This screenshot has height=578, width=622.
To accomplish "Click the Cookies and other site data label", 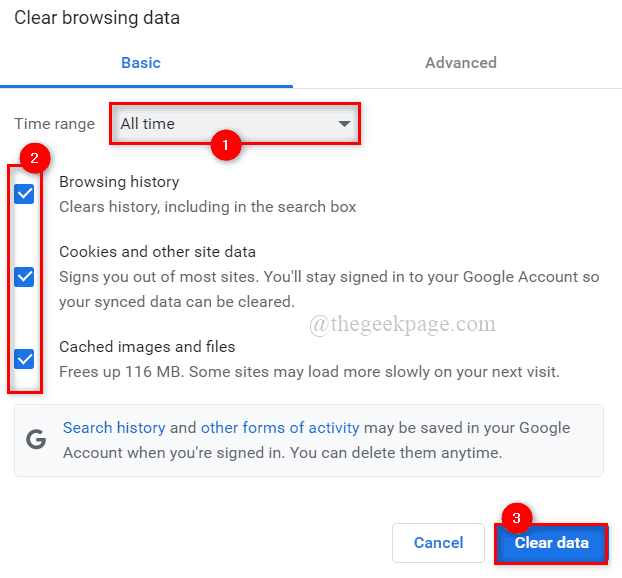I will coord(157,252).
